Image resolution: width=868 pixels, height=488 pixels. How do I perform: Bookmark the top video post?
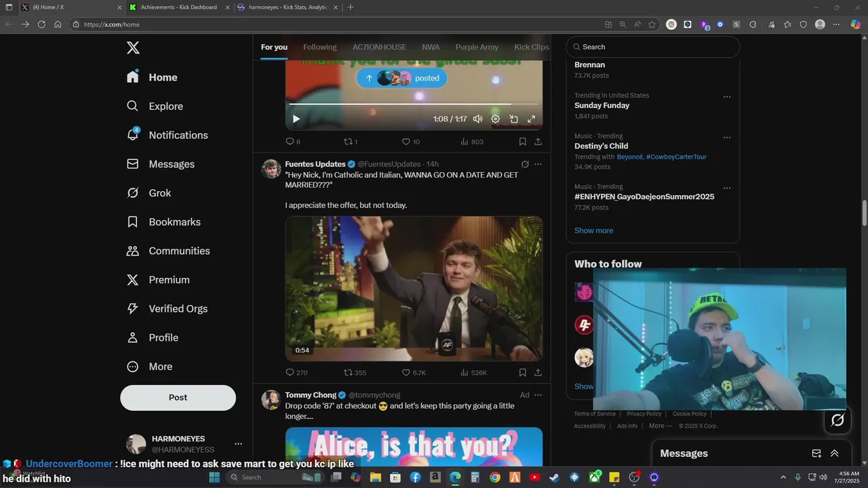pos(522,142)
